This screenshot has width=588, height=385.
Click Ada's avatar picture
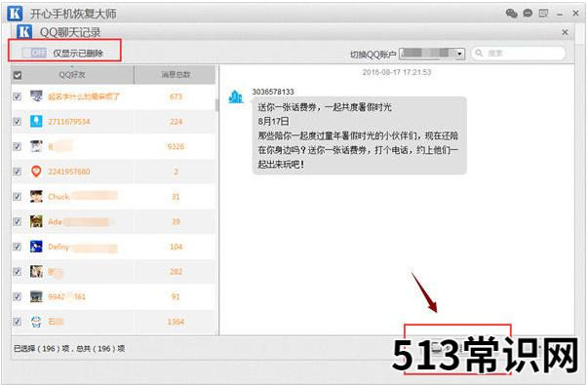click(36, 221)
